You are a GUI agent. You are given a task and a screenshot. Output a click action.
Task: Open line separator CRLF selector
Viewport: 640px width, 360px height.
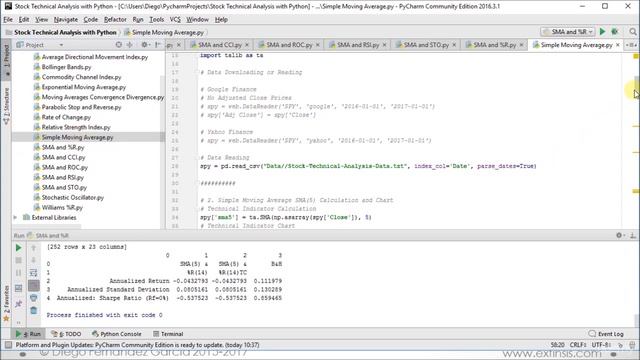click(578, 345)
